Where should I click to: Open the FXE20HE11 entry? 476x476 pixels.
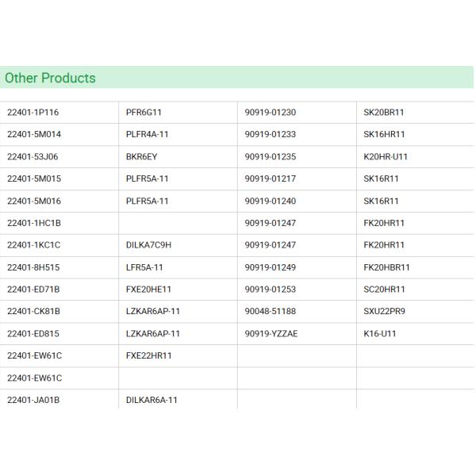(x=148, y=290)
